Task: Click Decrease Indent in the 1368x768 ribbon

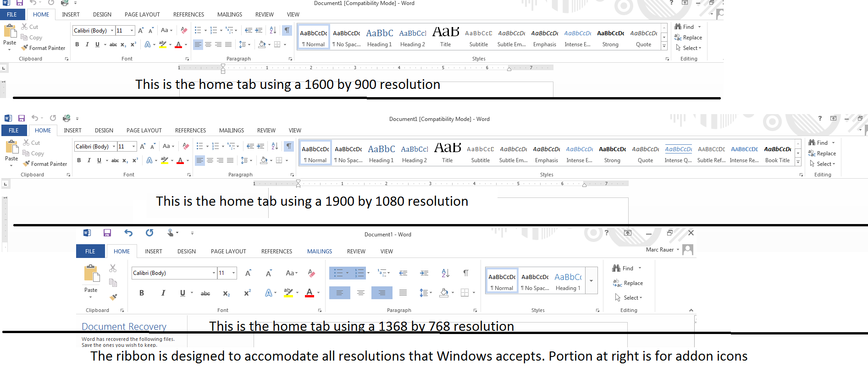Action: [x=403, y=273]
